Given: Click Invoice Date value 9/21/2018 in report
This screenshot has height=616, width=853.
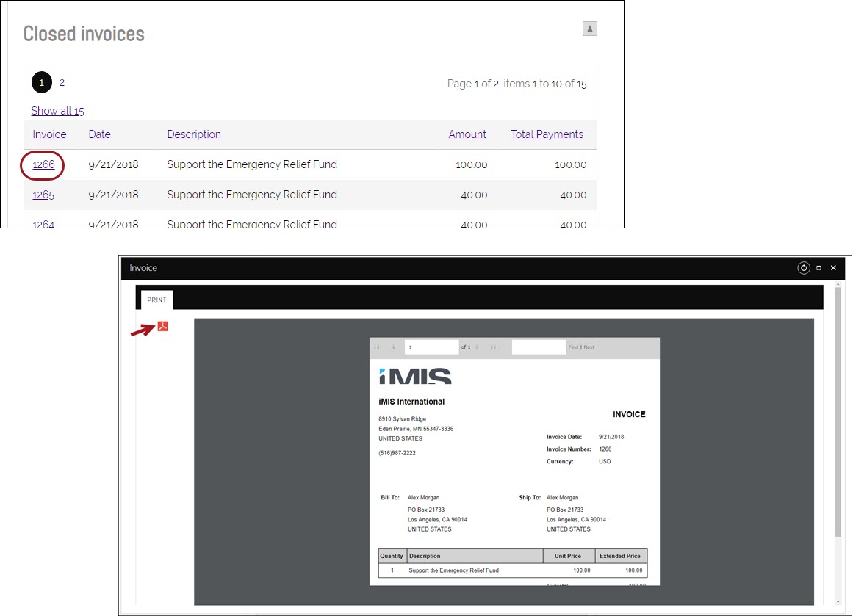Looking at the screenshot, I should (x=611, y=437).
